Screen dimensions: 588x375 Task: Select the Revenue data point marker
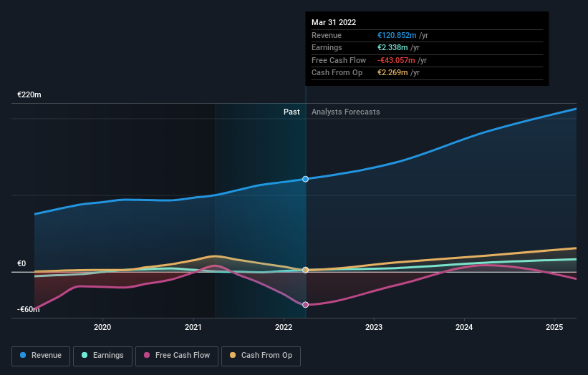pyautogui.click(x=305, y=179)
